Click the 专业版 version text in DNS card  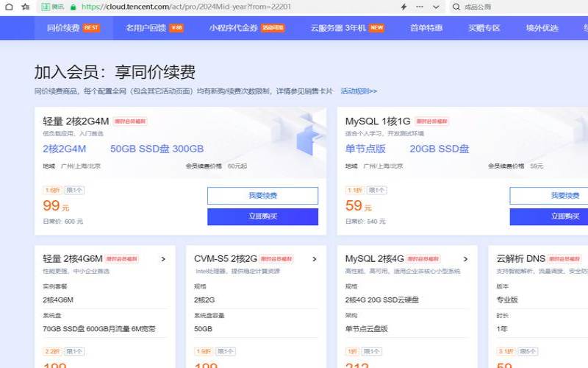pyautogui.click(x=507, y=300)
